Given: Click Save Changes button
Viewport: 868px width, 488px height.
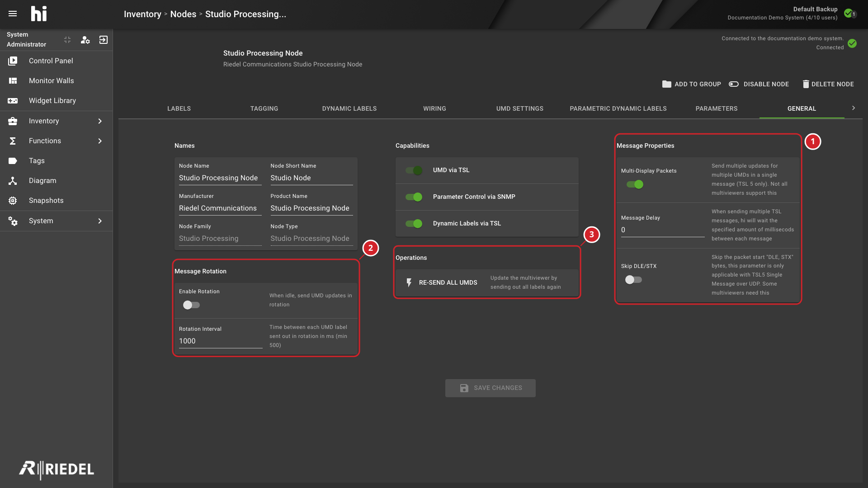Looking at the screenshot, I should 491,388.
